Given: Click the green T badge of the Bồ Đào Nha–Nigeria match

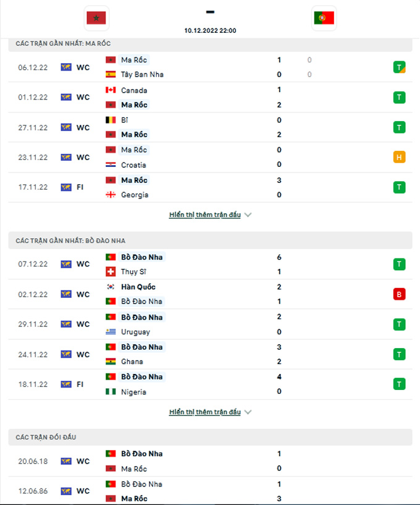Looking at the screenshot, I should [x=399, y=384].
